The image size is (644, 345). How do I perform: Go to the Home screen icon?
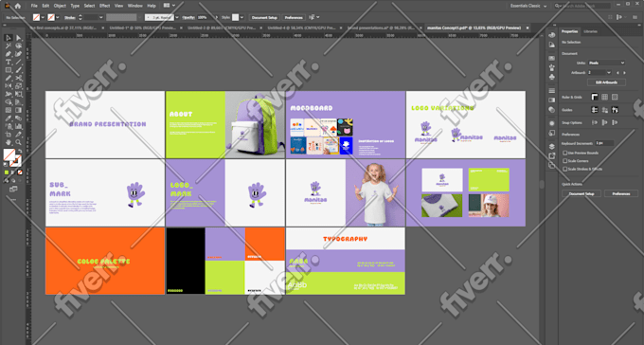pyautogui.click(x=17, y=6)
